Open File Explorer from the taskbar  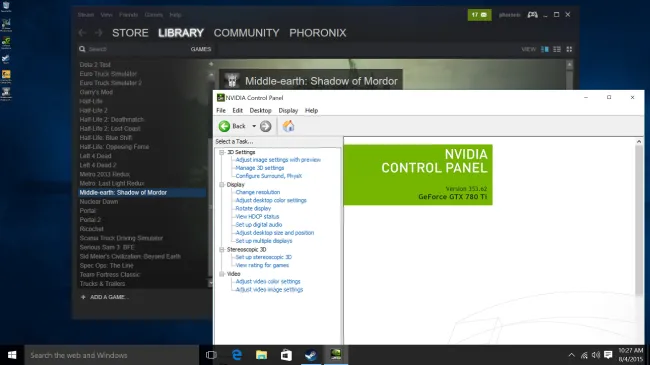click(261, 355)
